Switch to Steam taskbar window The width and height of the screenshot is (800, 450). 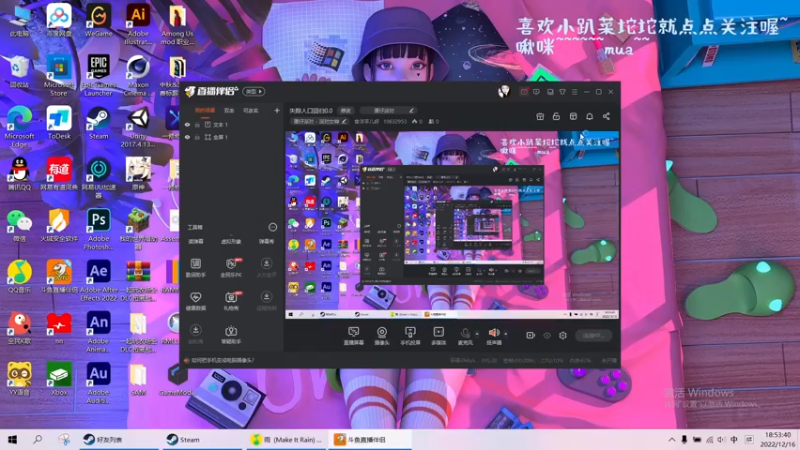[x=204, y=439]
